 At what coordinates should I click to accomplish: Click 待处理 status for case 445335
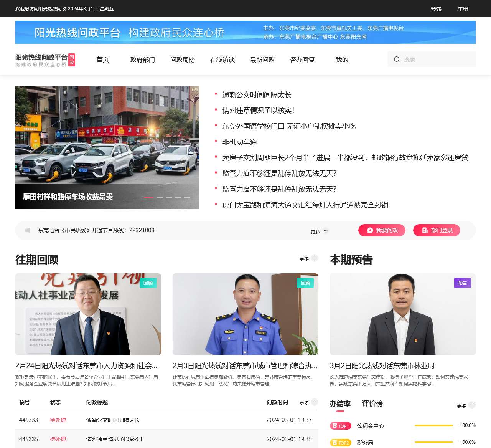tap(58, 439)
